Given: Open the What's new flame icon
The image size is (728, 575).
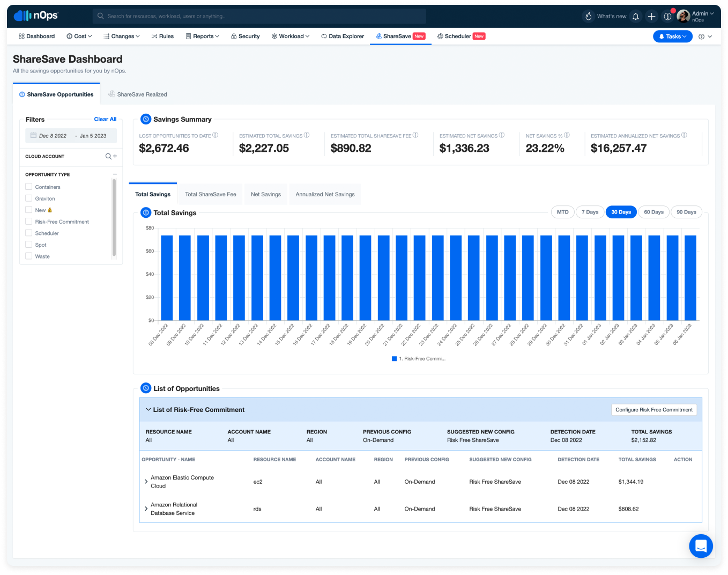Looking at the screenshot, I should [588, 17].
